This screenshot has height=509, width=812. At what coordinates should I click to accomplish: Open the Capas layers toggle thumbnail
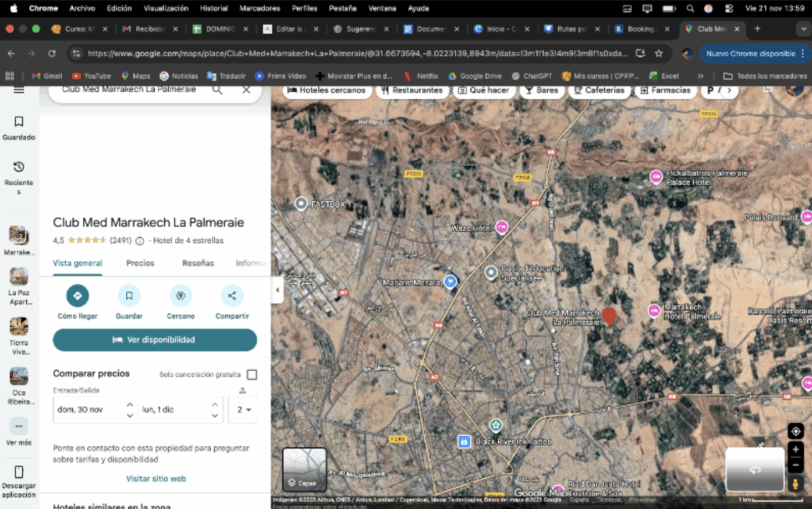pos(304,469)
